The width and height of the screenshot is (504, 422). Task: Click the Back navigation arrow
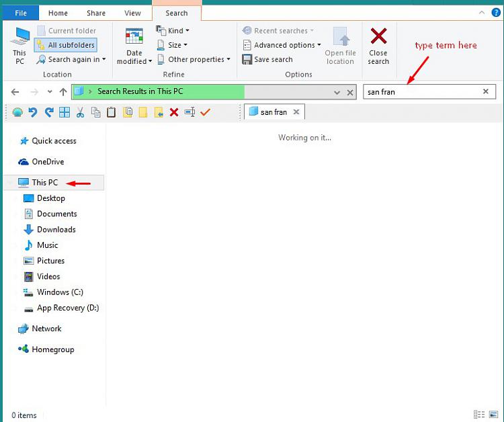[x=15, y=92]
